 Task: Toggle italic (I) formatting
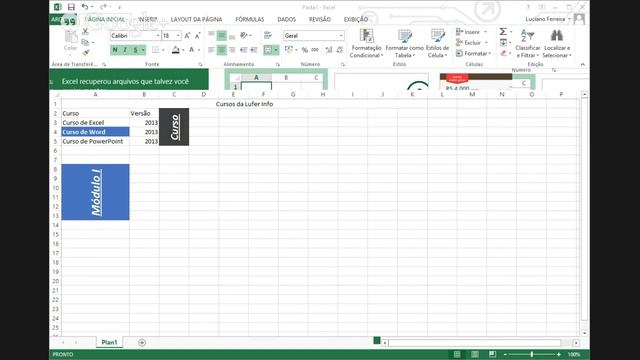[x=125, y=50]
